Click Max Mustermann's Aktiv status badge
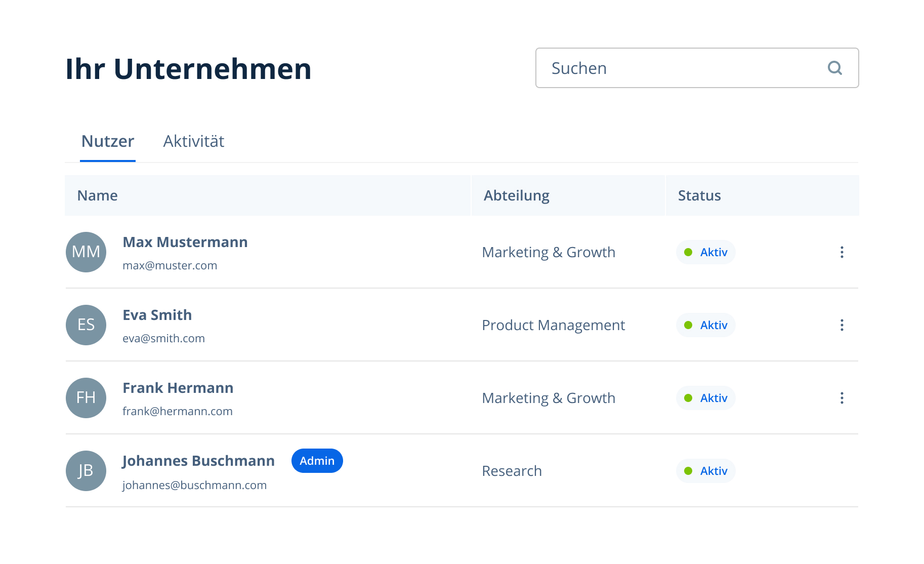This screenshot has height=564, width=924. point(706,252)
